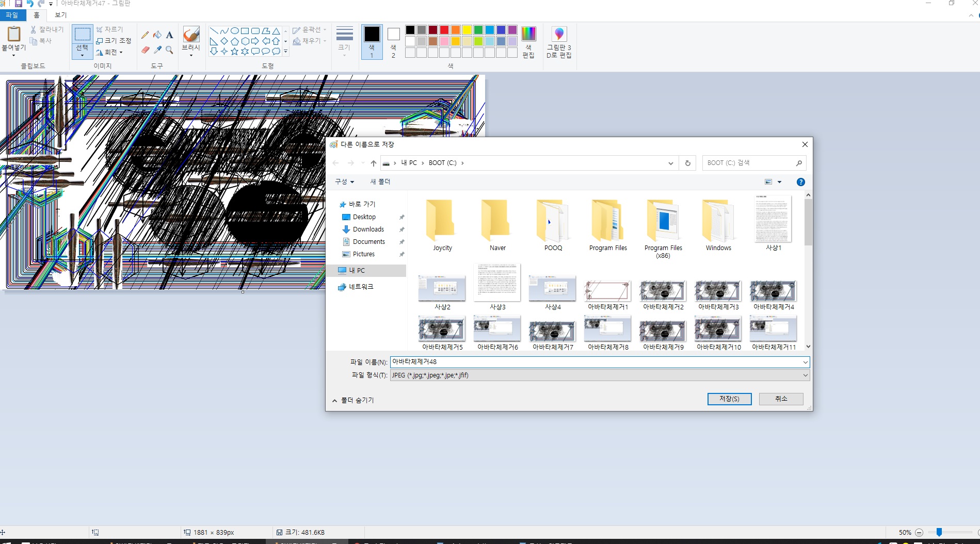Select Desktop in the navigation pane
980x544 pixels.
364,217
